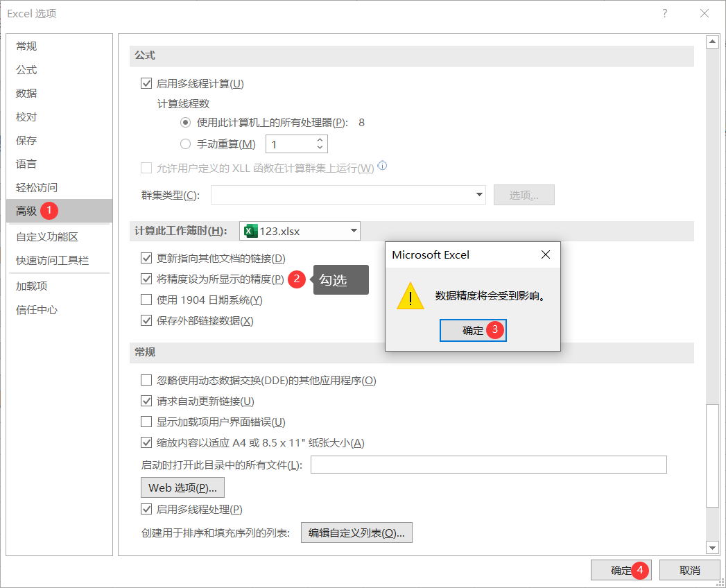The width and height of the screenshot is (726, 588).
Task: Select the manual thread count radio button
Action: tap(185, 144)
